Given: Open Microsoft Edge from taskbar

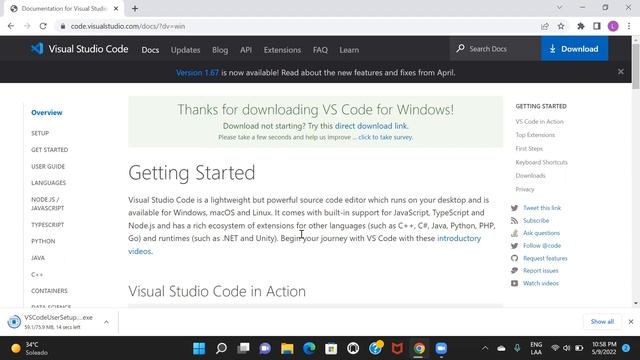Looking at the screenshot, I should click(309, 348).
